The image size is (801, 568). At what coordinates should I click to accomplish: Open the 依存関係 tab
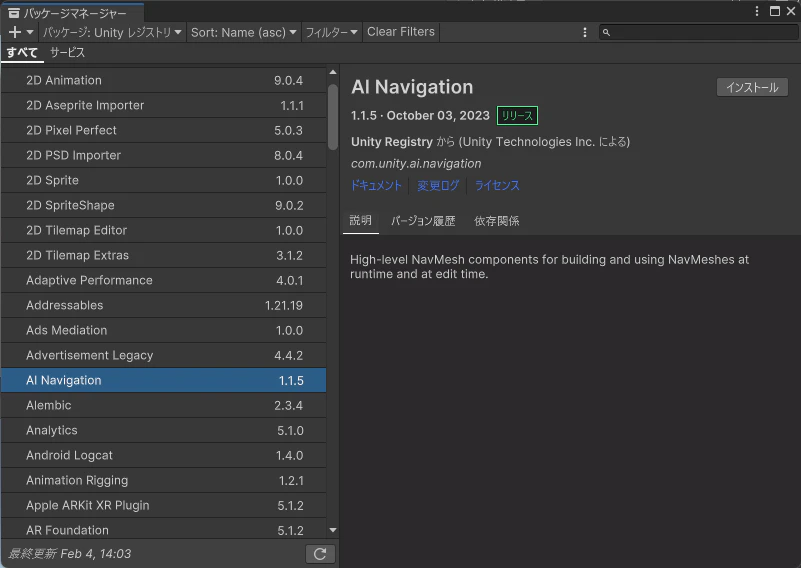tap(497, 221)
